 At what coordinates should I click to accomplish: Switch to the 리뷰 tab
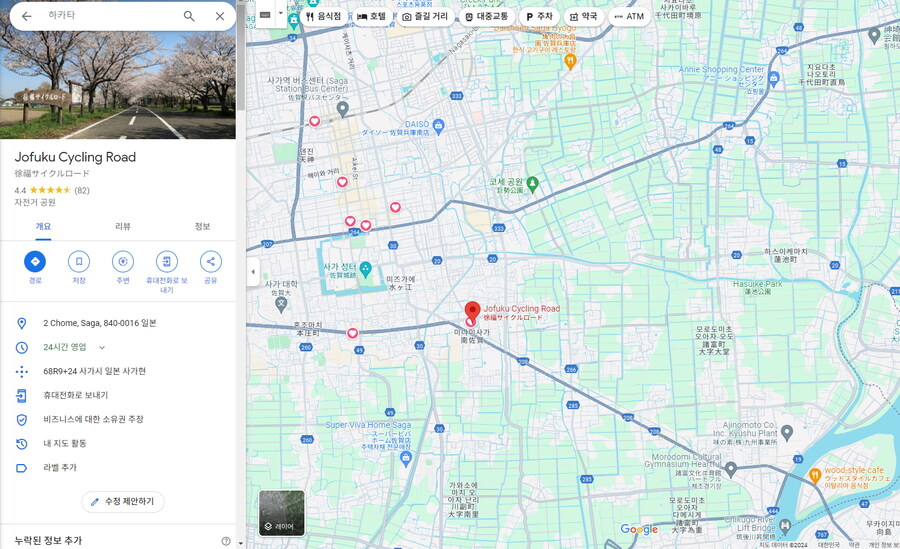(123, 226)
